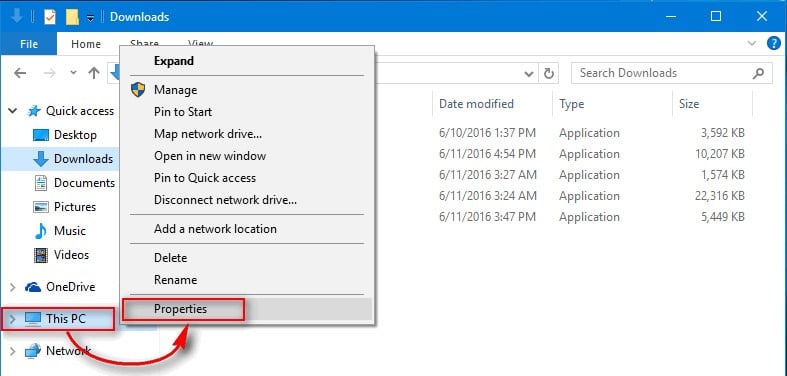This screenshot has height=376, width=787.
Task: Select the Videos folder icon
Action: point(40,255)
